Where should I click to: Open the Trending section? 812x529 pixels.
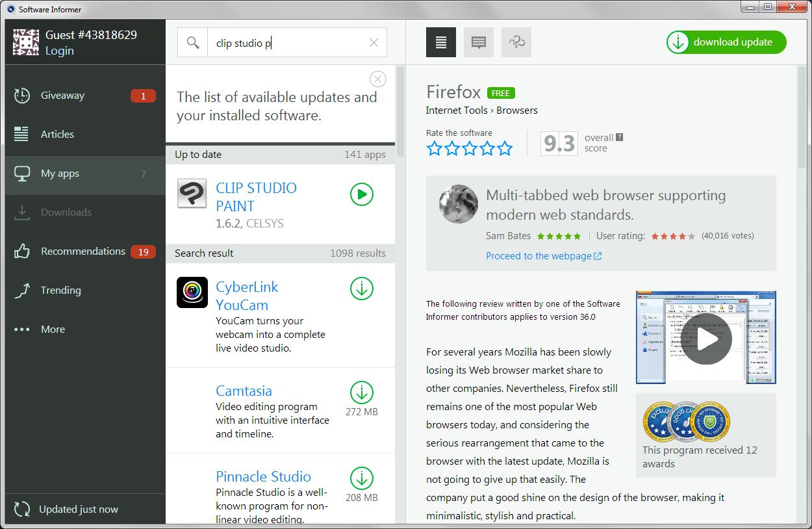point(84,290)
